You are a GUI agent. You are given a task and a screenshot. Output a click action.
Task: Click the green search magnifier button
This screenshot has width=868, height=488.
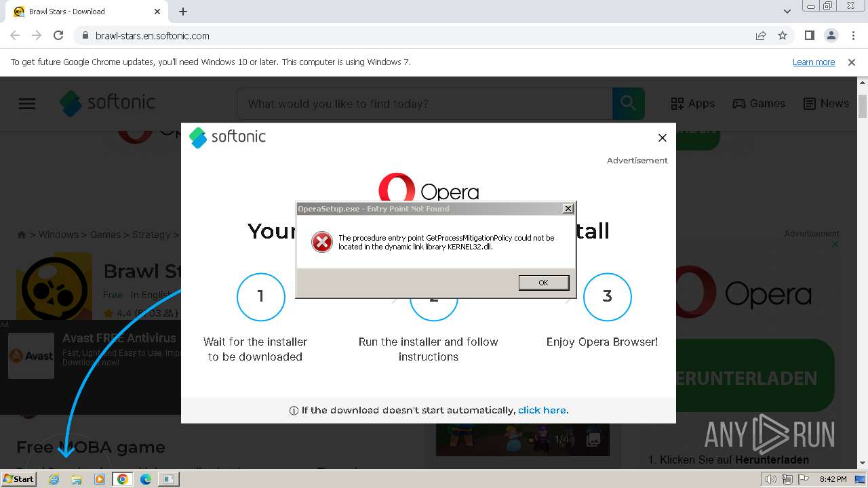pos(628,104)
